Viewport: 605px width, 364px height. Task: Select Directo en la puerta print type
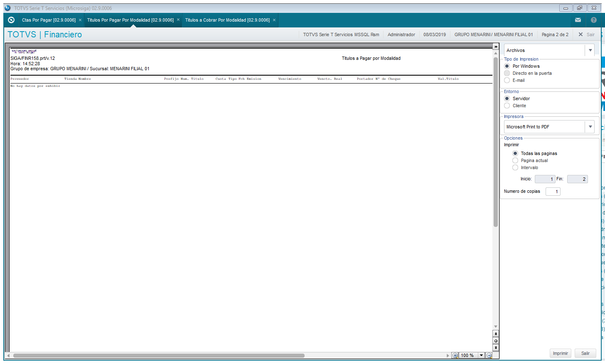507,73
